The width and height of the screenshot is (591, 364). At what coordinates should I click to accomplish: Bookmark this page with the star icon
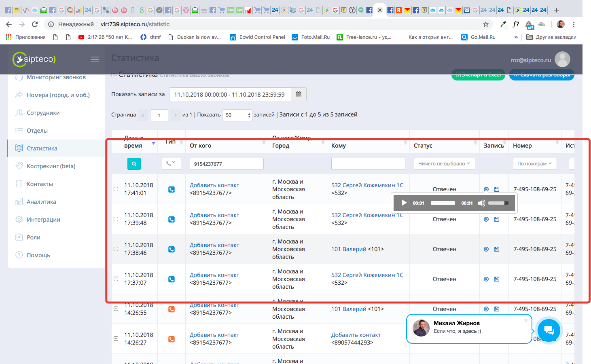tap(486, 24)
